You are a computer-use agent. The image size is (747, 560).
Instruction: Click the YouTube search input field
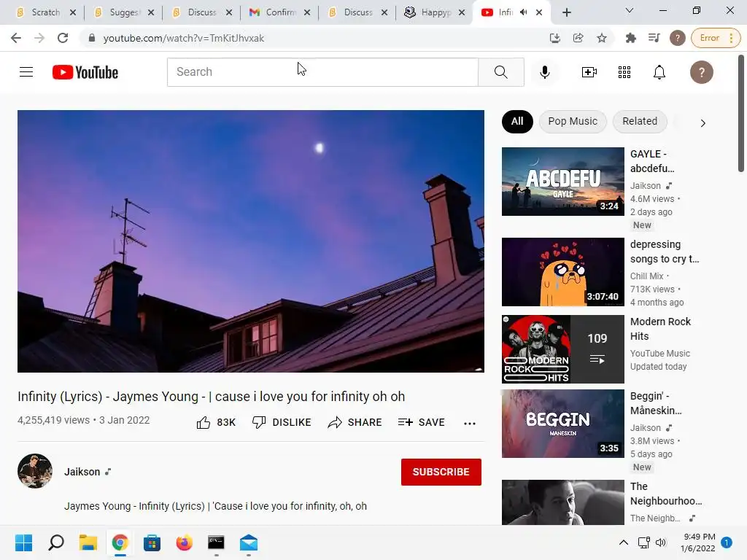tap(322, 72)
